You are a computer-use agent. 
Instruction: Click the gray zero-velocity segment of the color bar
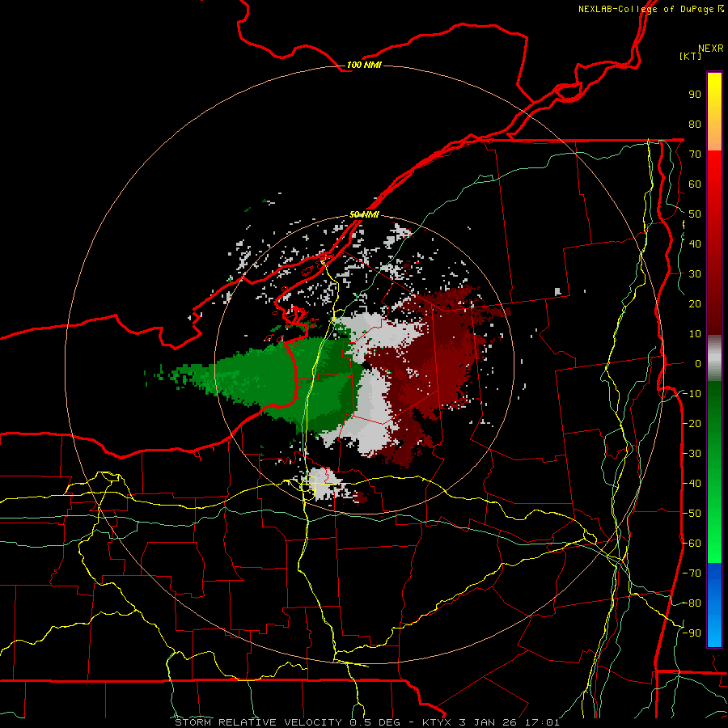[714, 358]
